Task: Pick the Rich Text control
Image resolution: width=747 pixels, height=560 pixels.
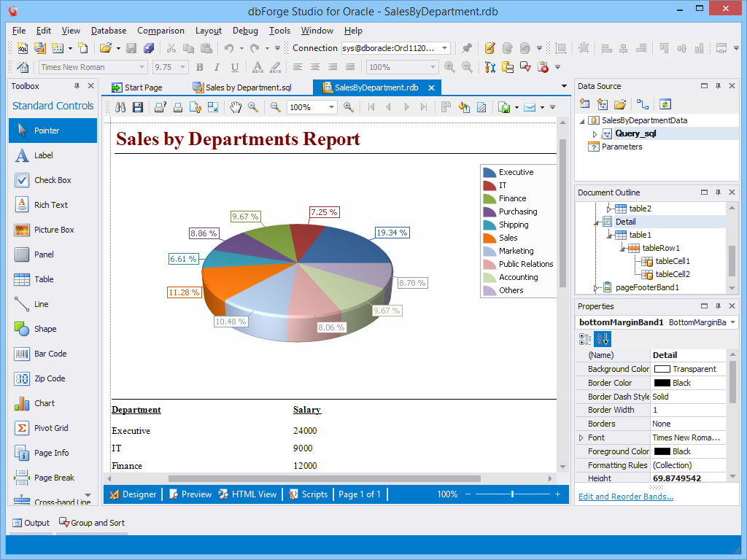Action: point(53,205)
